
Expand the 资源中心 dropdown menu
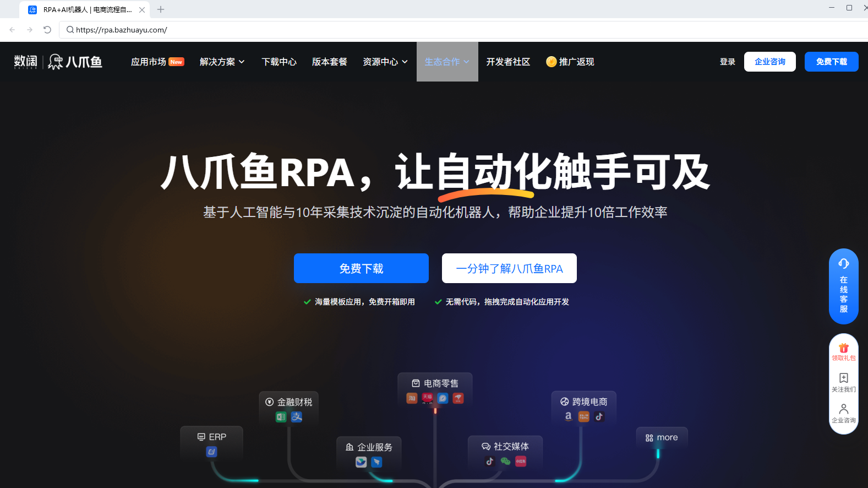385,62
